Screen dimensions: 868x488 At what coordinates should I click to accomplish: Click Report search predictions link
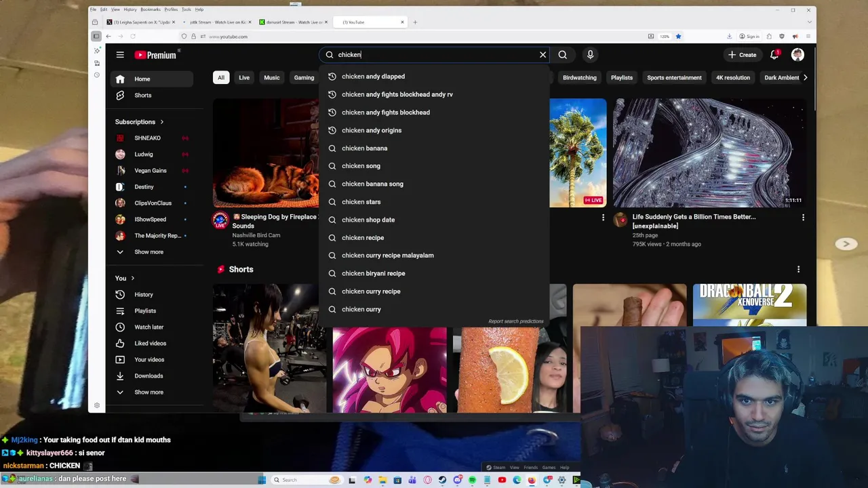(516, 321)
